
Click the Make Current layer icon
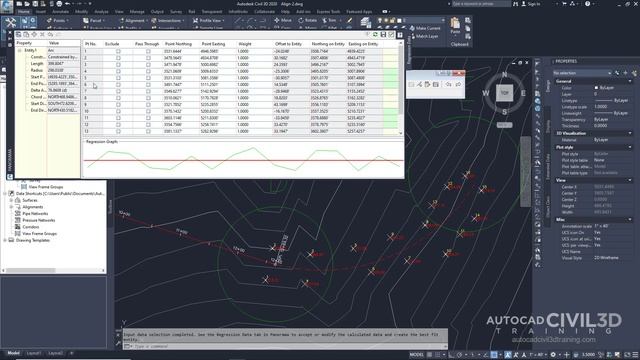(x=412, y=28)
